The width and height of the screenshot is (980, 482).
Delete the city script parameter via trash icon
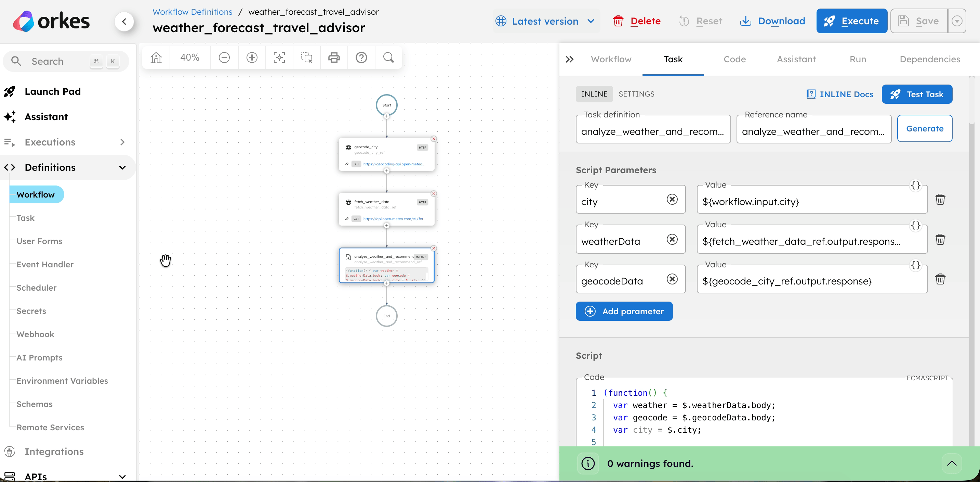940,199
